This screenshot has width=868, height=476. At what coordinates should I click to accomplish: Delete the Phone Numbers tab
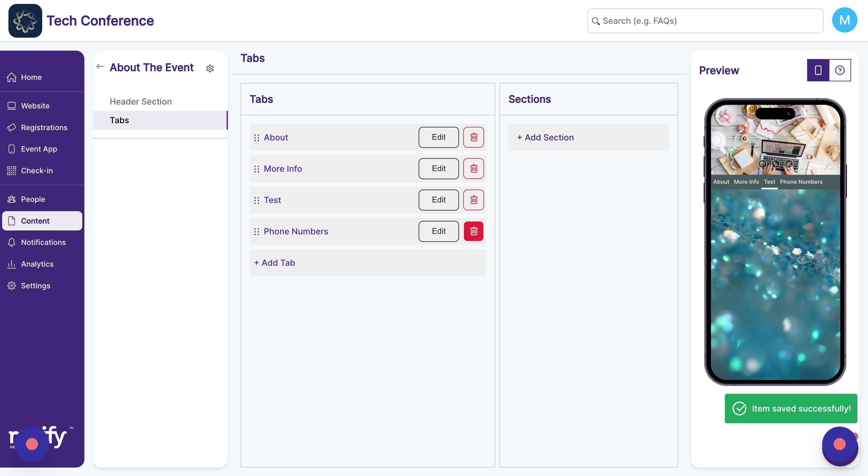[x=473, y=231]
